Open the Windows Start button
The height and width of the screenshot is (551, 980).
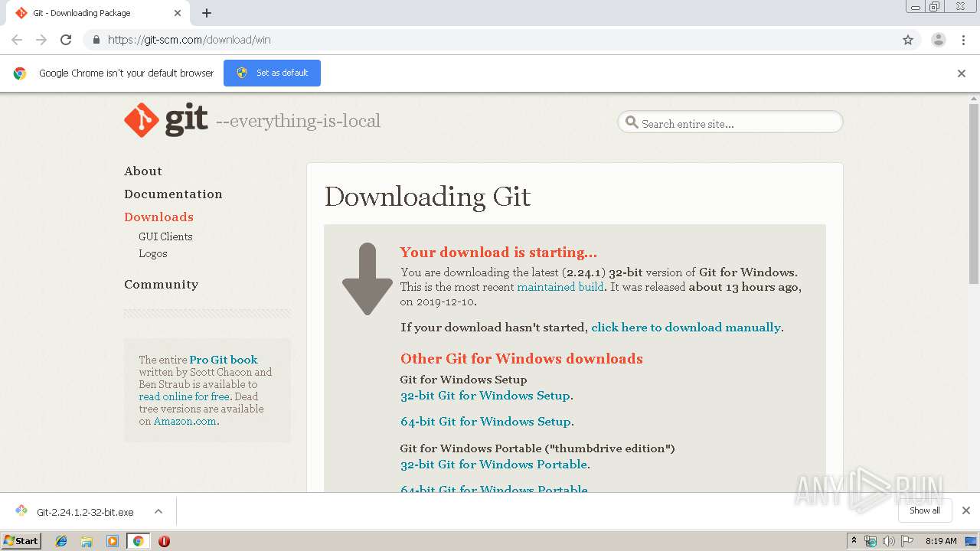[21, 540]
